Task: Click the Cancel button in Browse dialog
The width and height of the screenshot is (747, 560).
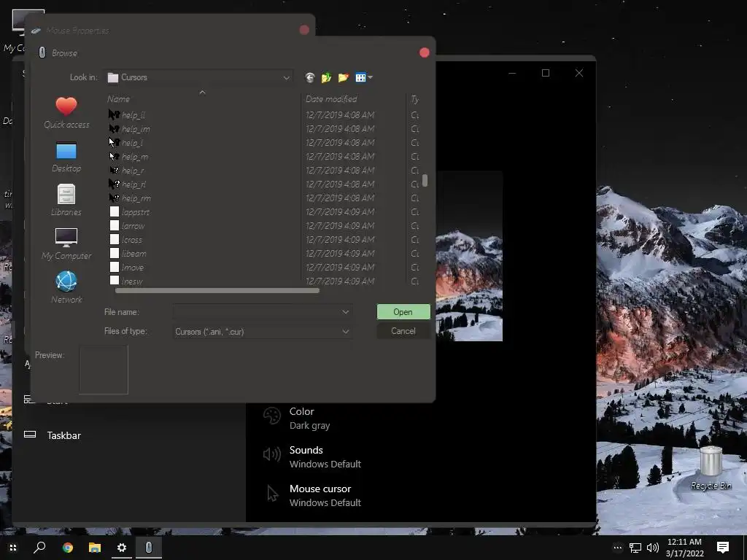Action: point(403,331)
